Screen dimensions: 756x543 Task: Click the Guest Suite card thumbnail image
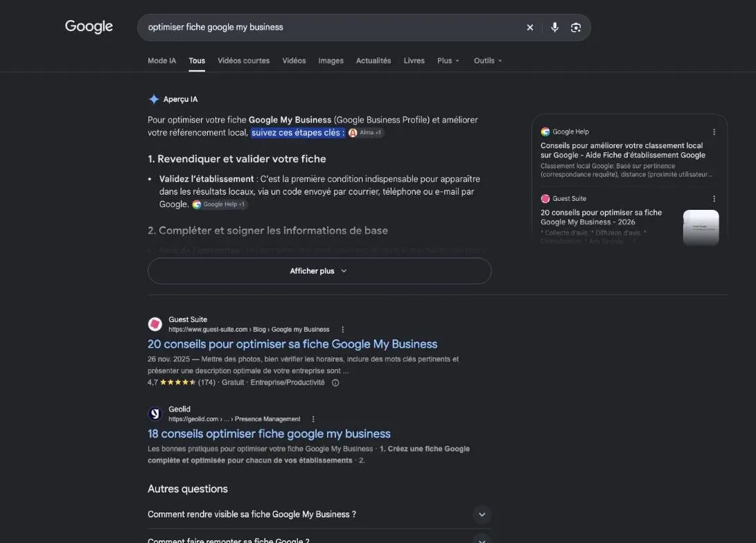[x=701, y=227]
